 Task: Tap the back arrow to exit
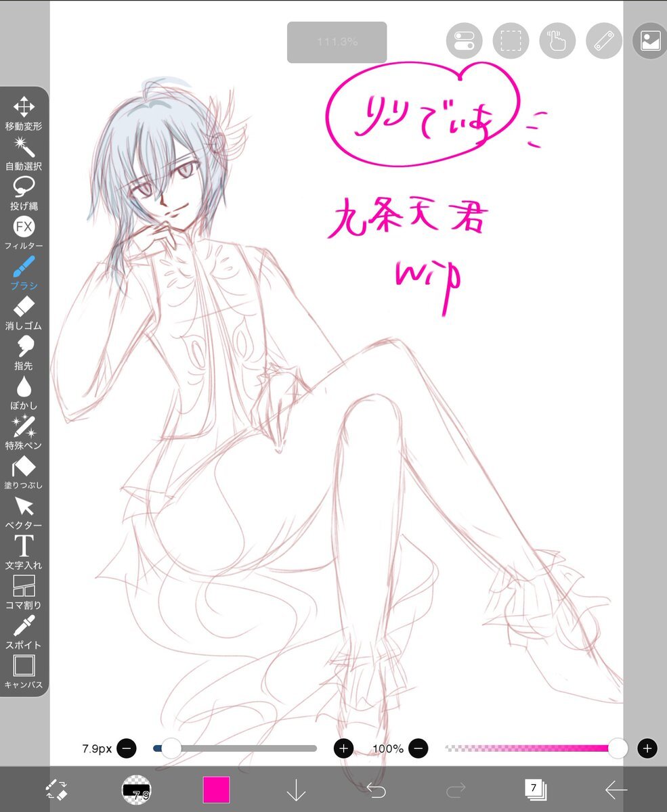pos(616,790)
